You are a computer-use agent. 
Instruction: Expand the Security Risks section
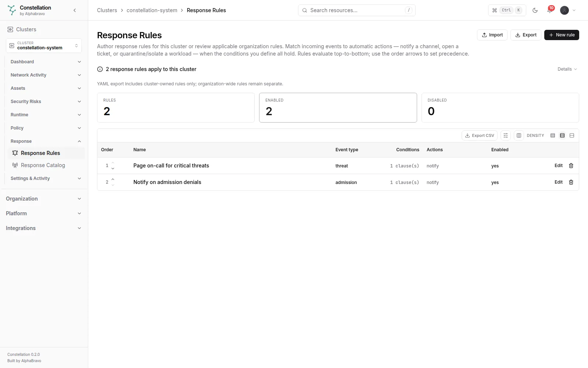click(46, 102)
